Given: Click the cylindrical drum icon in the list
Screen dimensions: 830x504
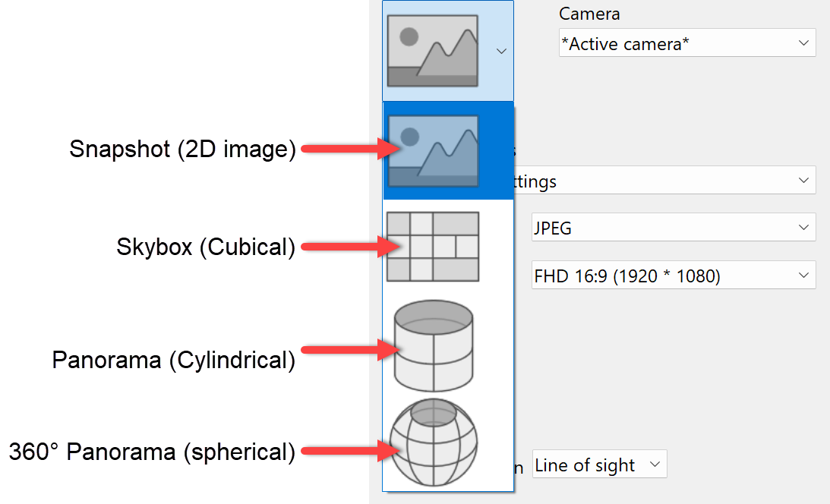Looking at the screenshot, I should pos(432,346).
